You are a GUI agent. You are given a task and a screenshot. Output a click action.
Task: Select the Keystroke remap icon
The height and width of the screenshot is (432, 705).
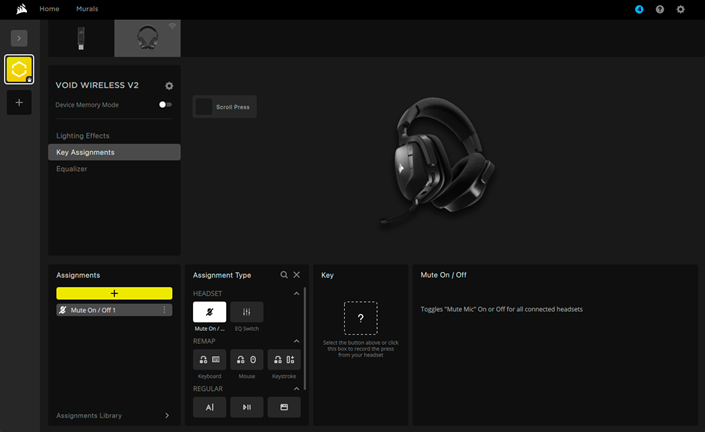284,359
